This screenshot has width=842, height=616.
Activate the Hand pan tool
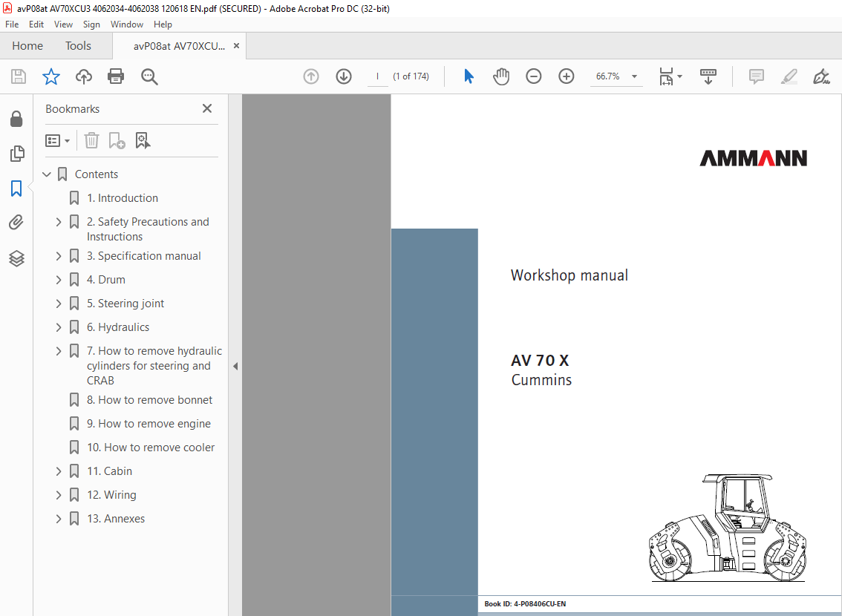coord(501,76)
